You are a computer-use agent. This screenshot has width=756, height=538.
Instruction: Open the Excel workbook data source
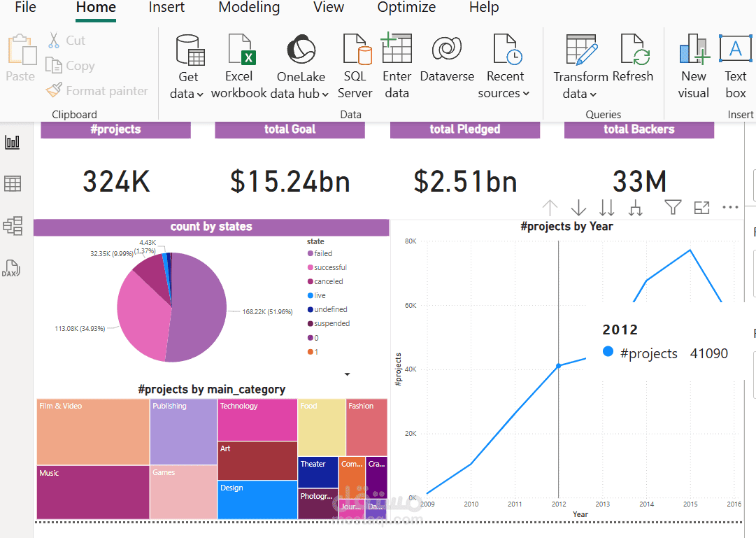click(x=238, y=66)
